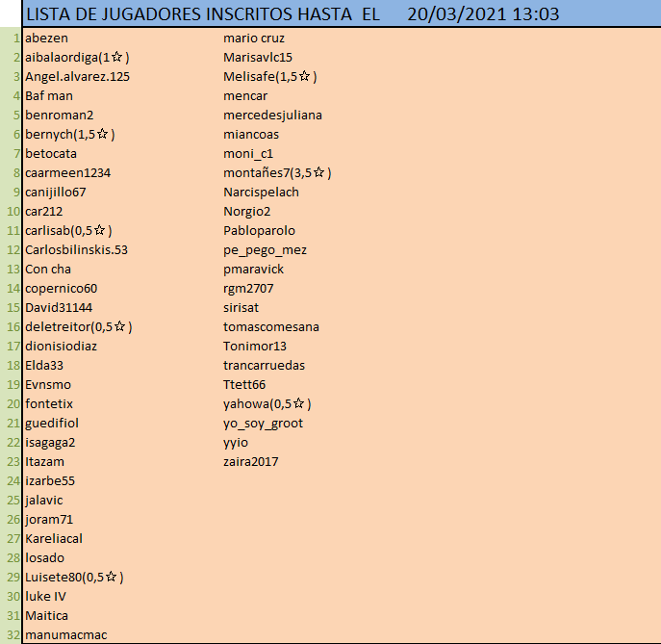
Task: Click the row number 3 header
Action: (x=11, y=77)
